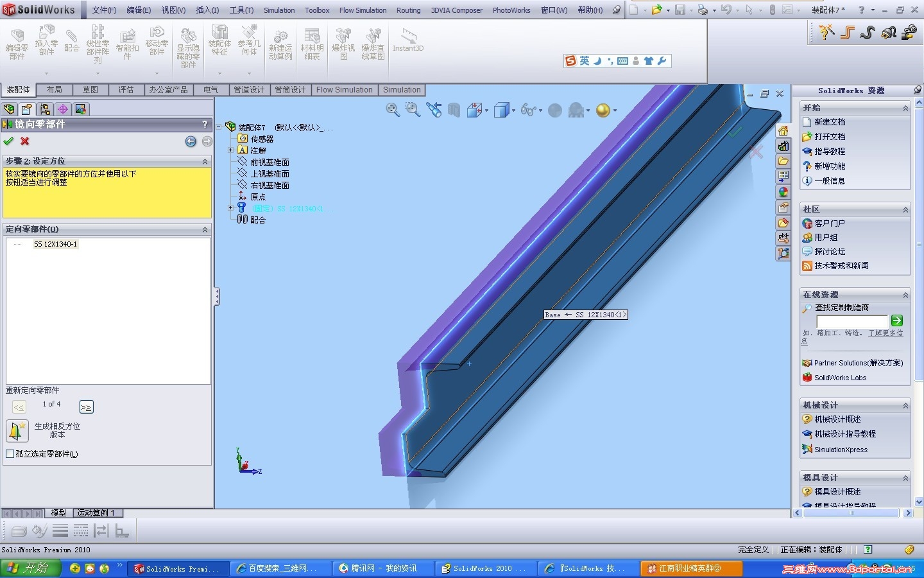The width and height of the screenshot is (924, 578).
Task: Click the 配合 (Mate) tool in the toolbar
Action: point(72,41)
